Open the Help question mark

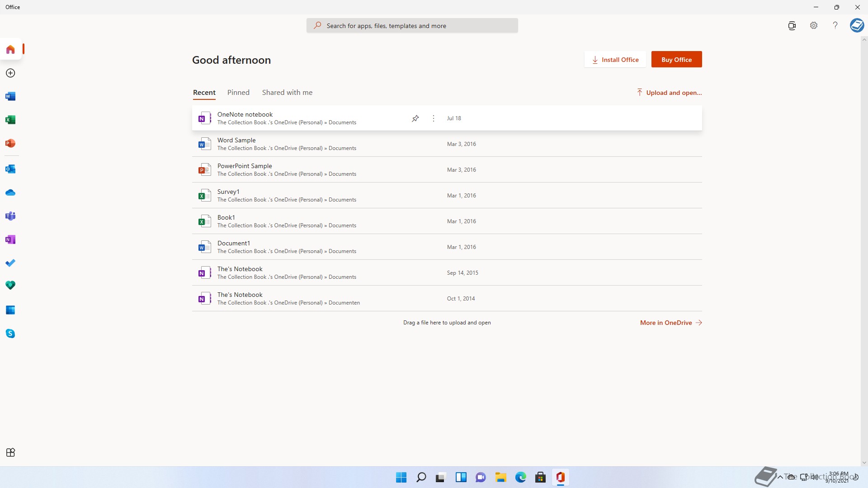pyautogui.click(x=835, y=26)
